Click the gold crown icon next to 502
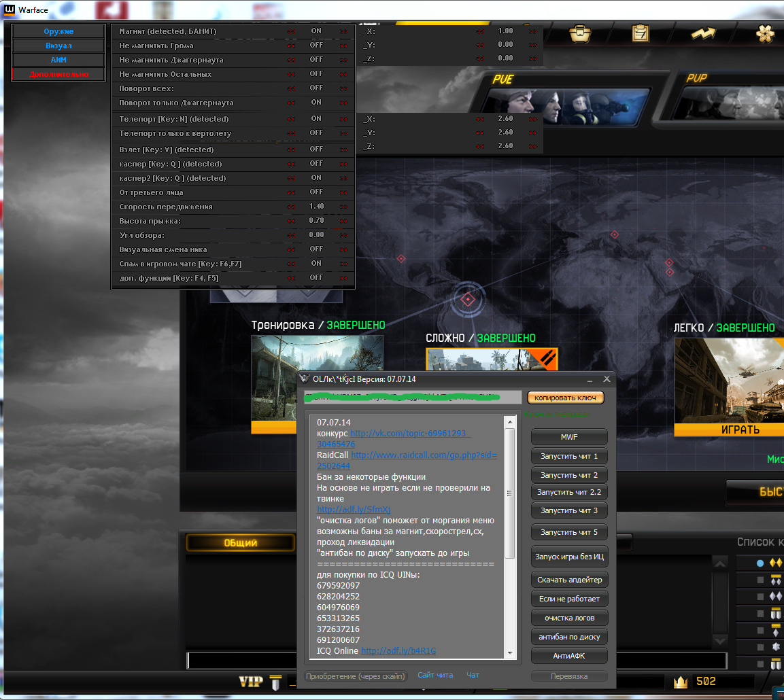Image resolution: width=784 pixels, height=700 pixels. point(681,682)
